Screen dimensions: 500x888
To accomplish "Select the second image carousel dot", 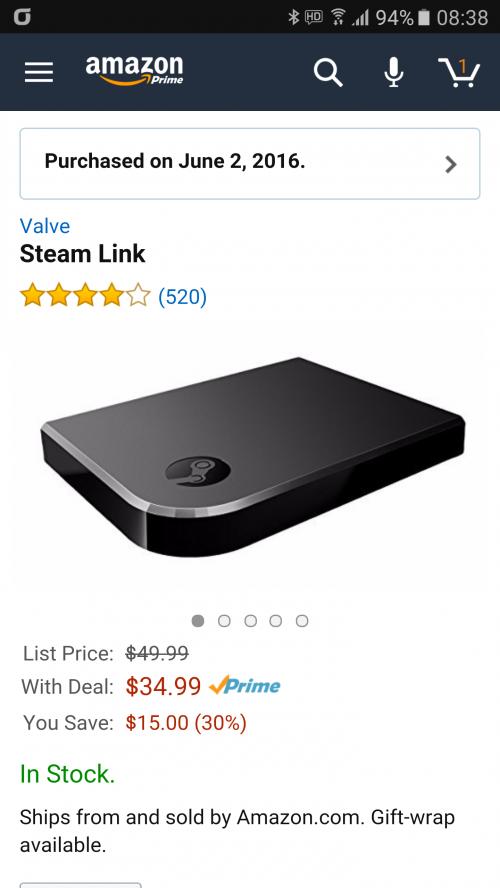I will [224, 621].
